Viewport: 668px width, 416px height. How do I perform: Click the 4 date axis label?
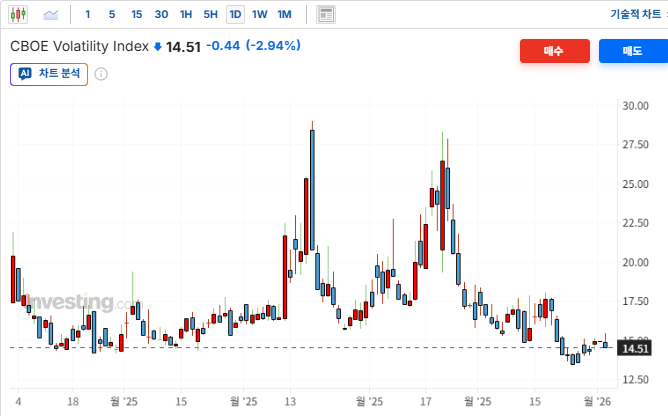click(18, 402)
